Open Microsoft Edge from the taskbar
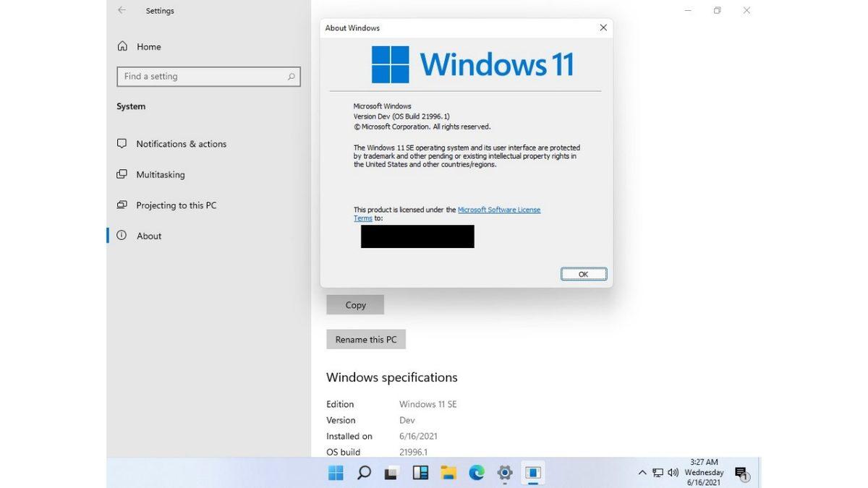Image resolution: width=868 pixels, height=488 pixels. [476, 473]
